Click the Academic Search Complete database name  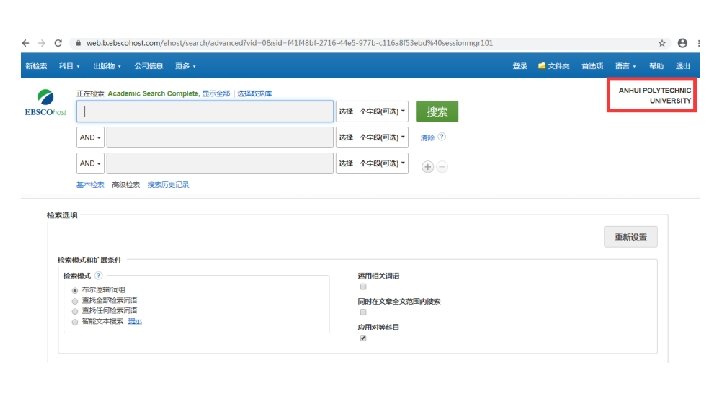click(153, 93)
